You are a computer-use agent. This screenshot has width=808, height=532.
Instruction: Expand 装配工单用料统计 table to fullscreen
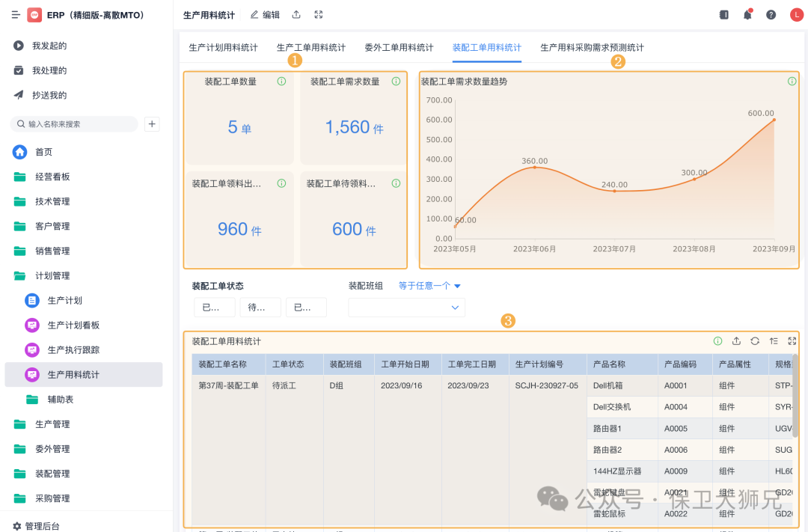(792, 341)
